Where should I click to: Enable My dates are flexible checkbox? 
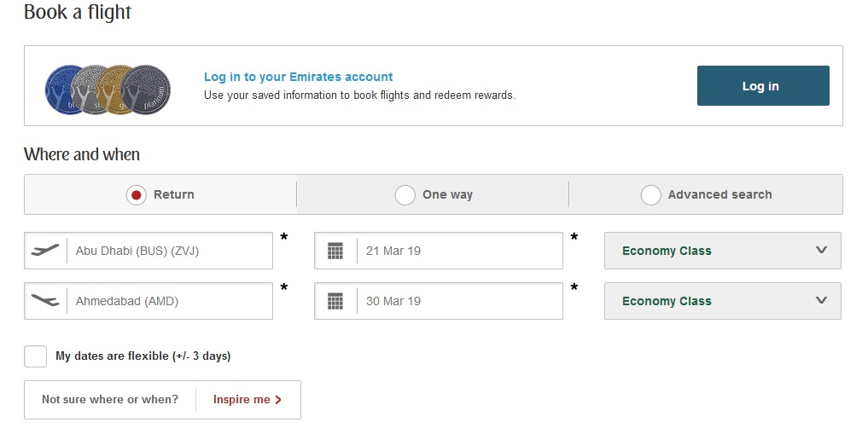(35, 356)
